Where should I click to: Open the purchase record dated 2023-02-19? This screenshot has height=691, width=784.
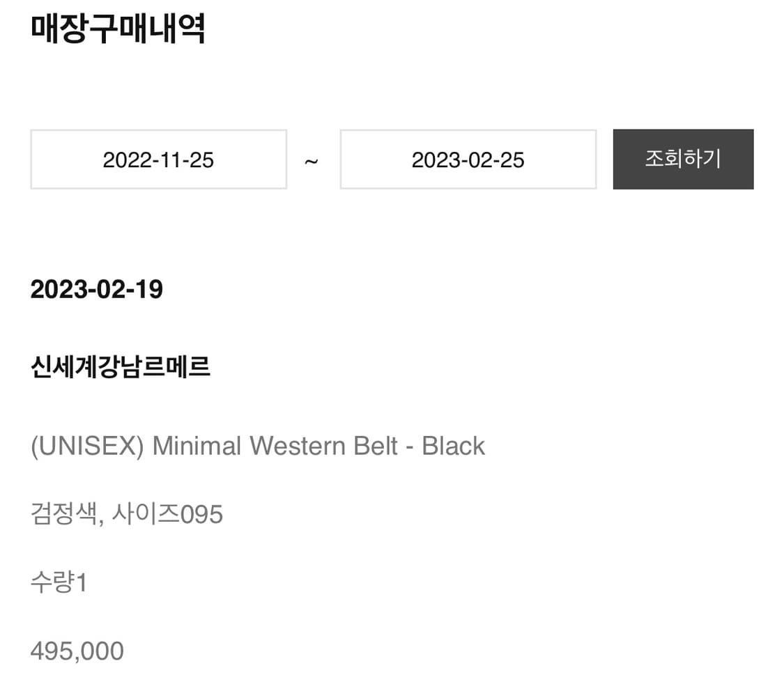(x=95, y=289)
